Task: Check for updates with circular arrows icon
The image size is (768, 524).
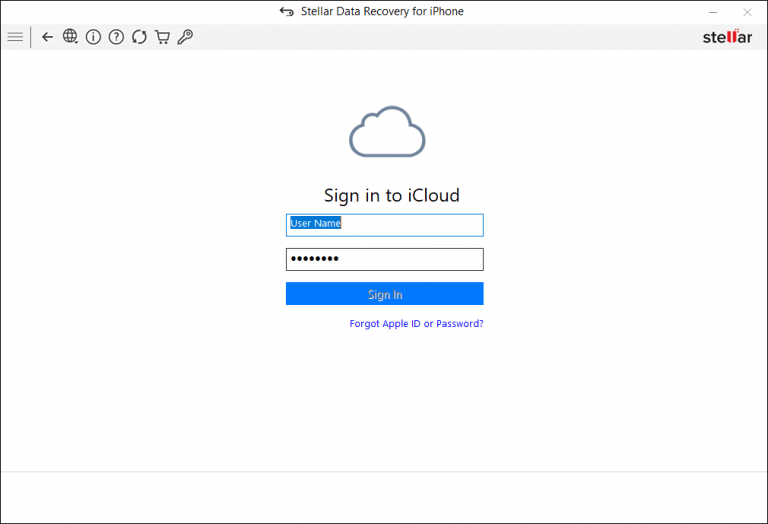Action: pyautogui.click(x=139, y=37)
